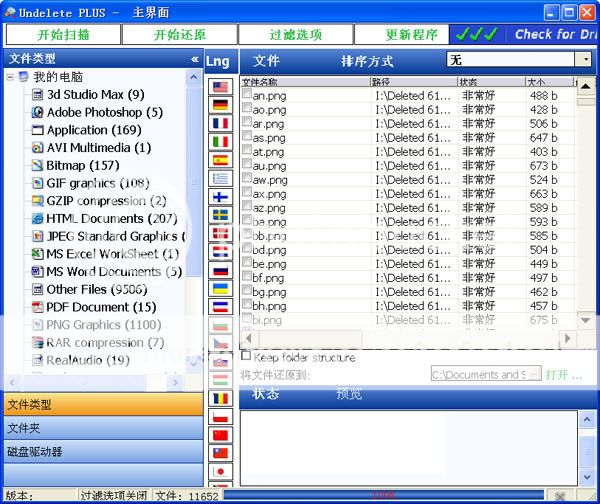Collapse the 文件类型 panel with double chevron
This screenshot has width=600, height=504.
(x=195, y=59)
